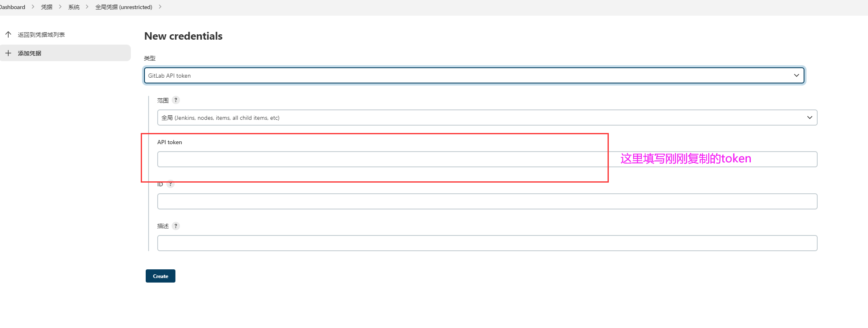
Task: Click the up-arrow icon beside 返回到凭据域列表
Action: tap(8, 34)
